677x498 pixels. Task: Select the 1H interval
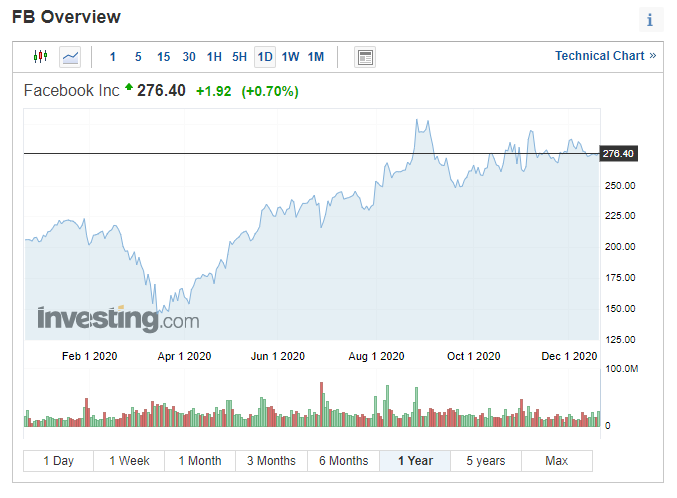tap(214, 57)
